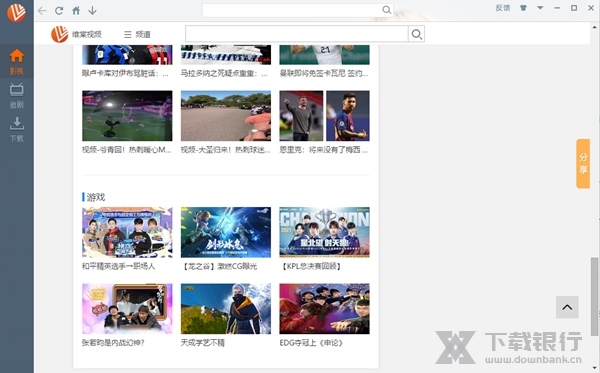
Task: Open the 下载 downloads tab in sidebar
Action: (x=16, y=130)
